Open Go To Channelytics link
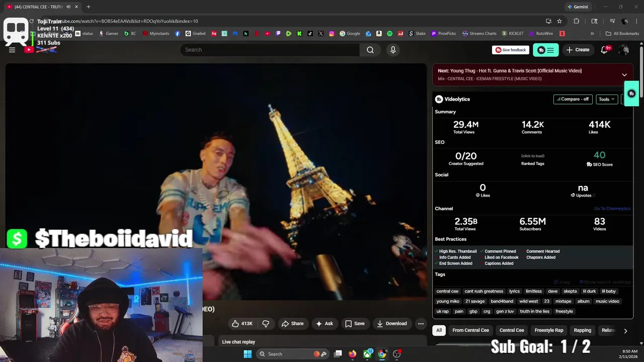This screenshot has width=644, height=362. point(612,209)
